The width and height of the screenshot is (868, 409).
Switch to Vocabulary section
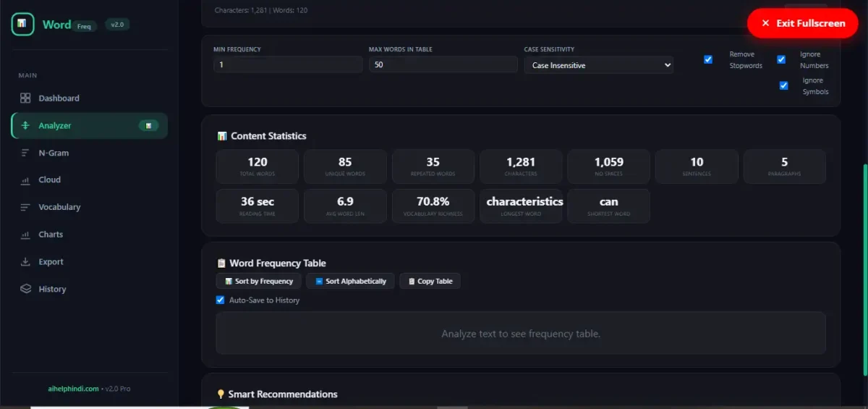(x=89, y=207)
